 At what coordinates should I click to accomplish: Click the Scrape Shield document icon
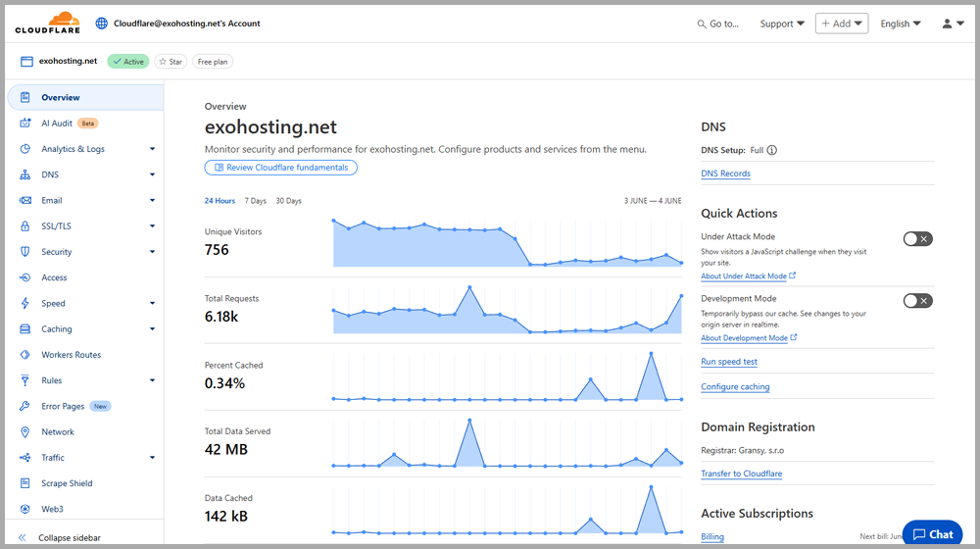pyautogui.click(x=25, y=483)
